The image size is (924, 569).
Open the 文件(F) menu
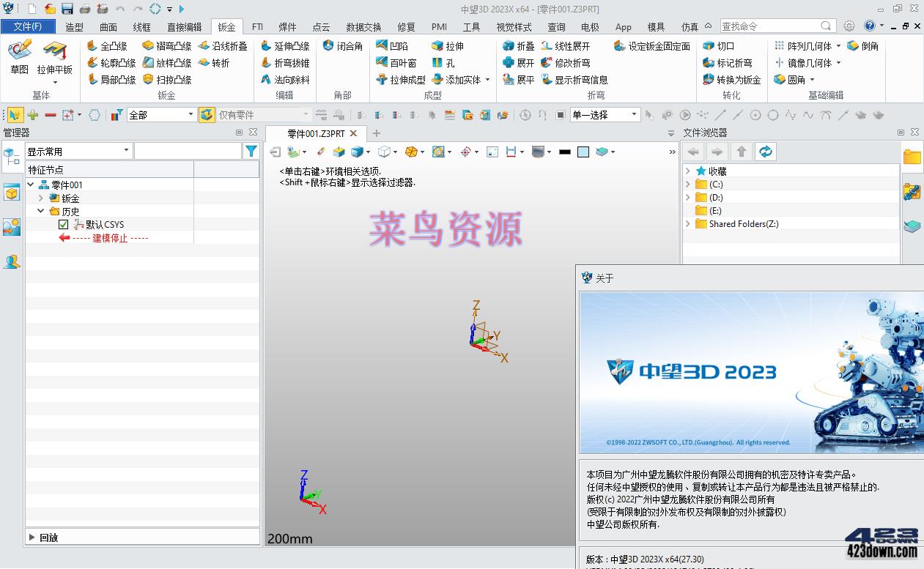click(28, 26)
